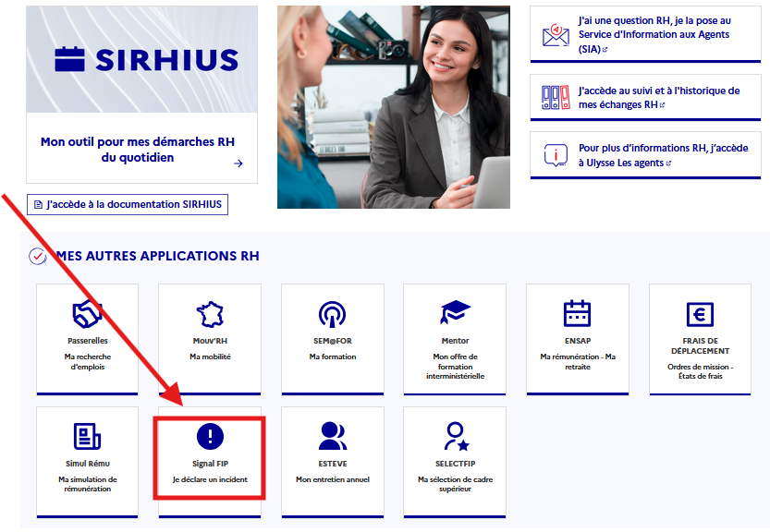Click the arrow in the SIRHIUS card
This screenshot has width=770, height=532.
pyautogui.click(x=238, y=163)
